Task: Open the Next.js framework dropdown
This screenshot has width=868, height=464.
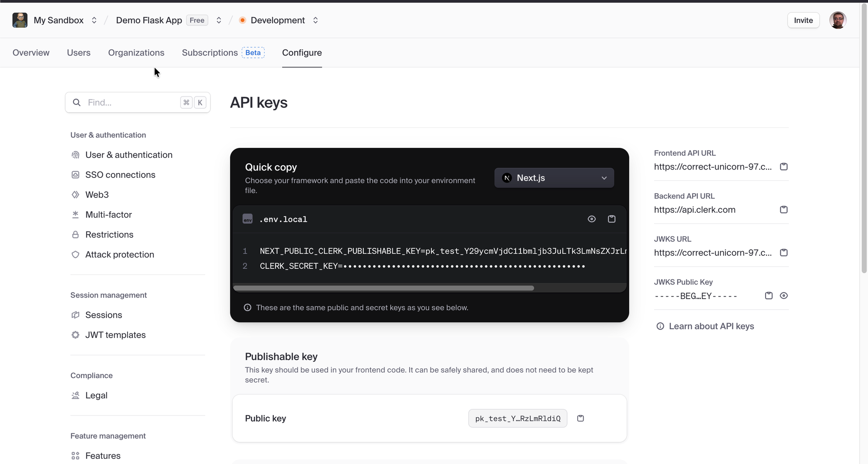Action: [554, 178]
